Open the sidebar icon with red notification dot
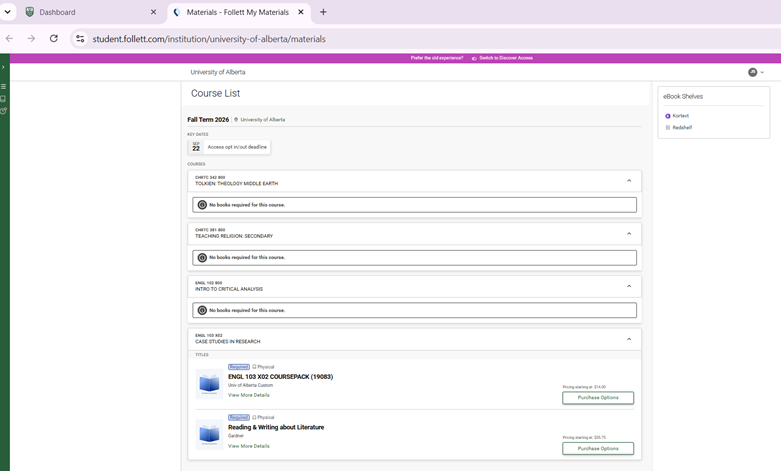The width and height of the screenshot is (781, 471). 3,111
